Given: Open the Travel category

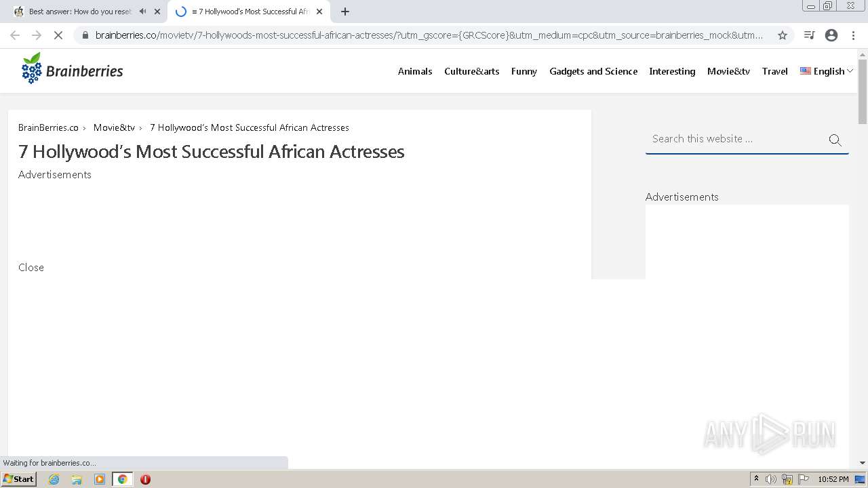Looking at the screenshot, I should [x=775, y=71].
